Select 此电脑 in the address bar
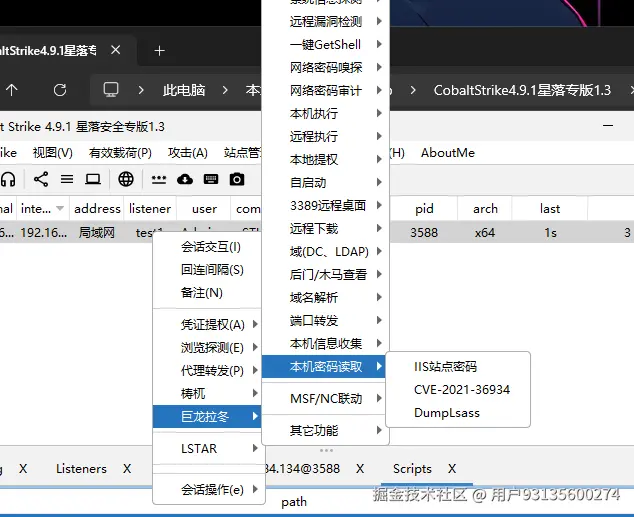 (x=184, y=90)
